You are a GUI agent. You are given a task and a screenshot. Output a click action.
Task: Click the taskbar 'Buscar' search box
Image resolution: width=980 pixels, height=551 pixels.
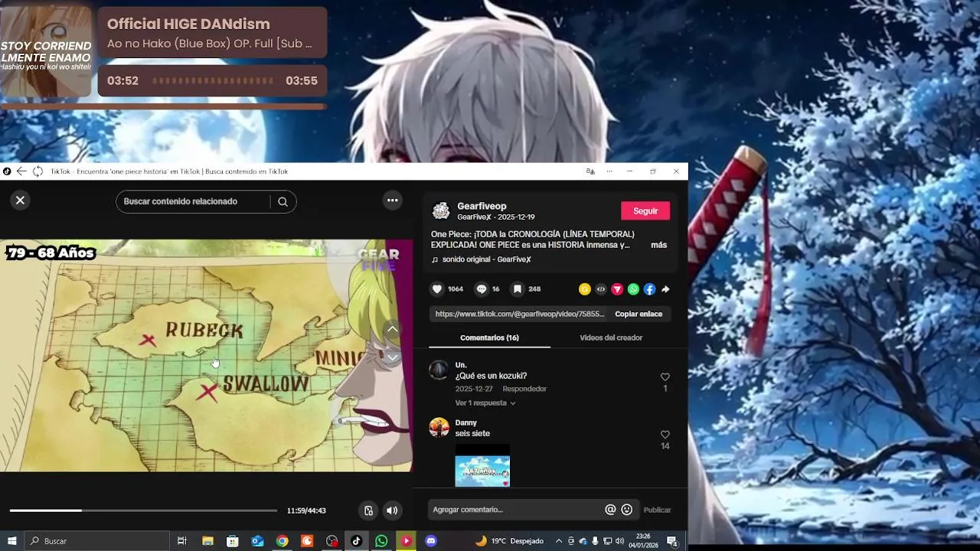click(96, 541)
